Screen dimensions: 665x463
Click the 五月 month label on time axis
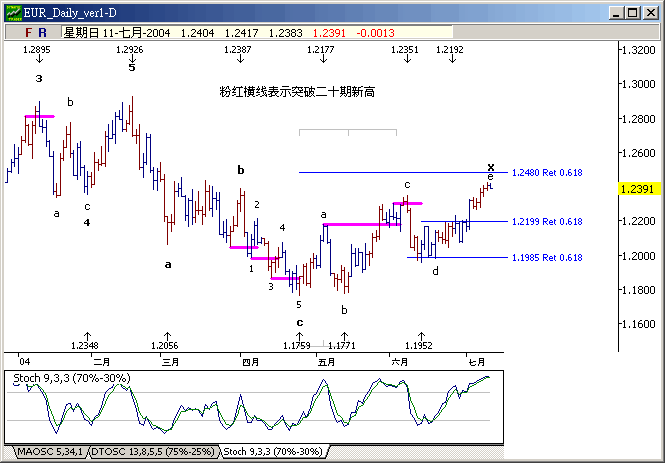(326, 363)
